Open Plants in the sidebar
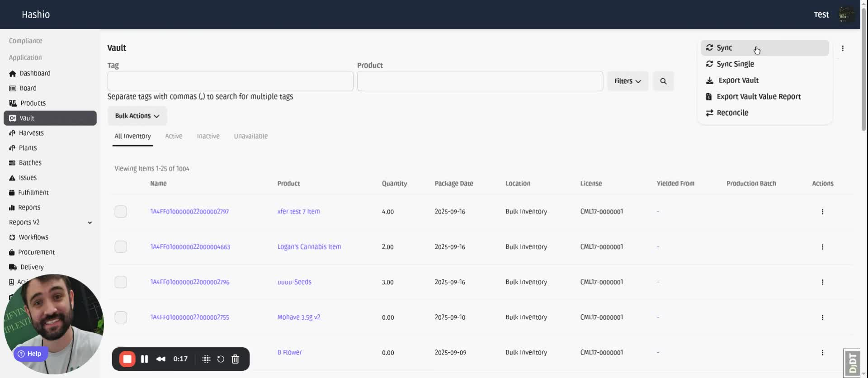This screenshot has height=378, width=868. coord(23,148)
